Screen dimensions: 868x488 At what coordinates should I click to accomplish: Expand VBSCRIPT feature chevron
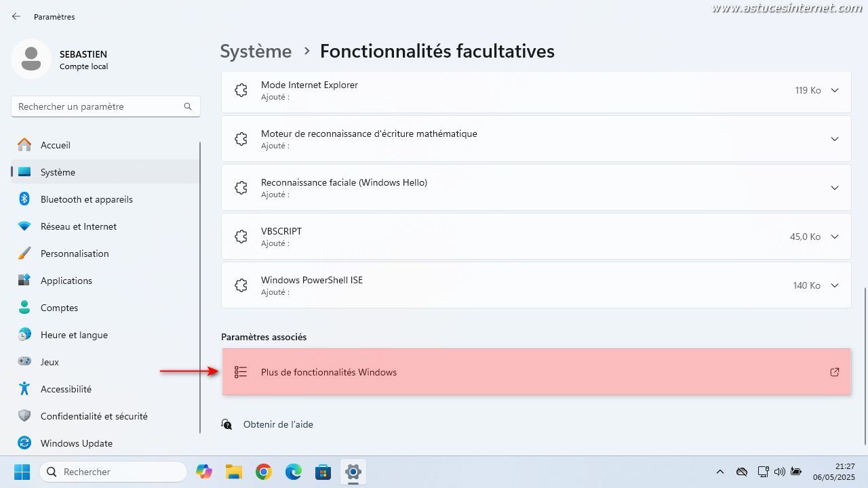tap(835, 237)
